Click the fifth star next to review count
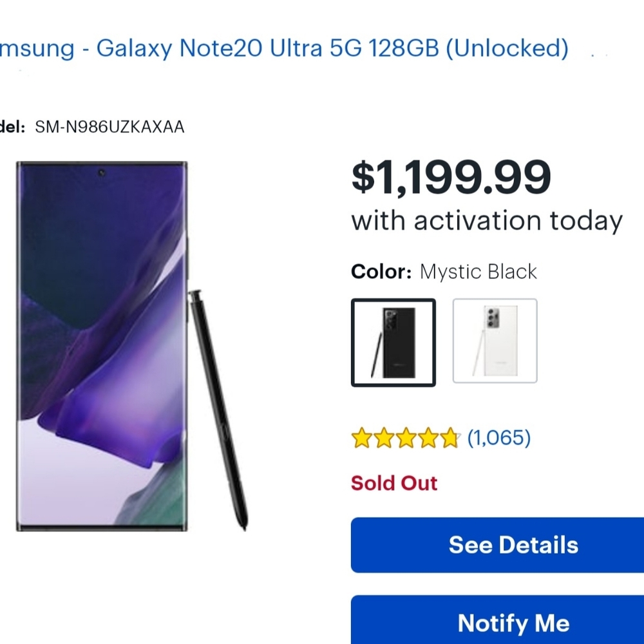 451,437
